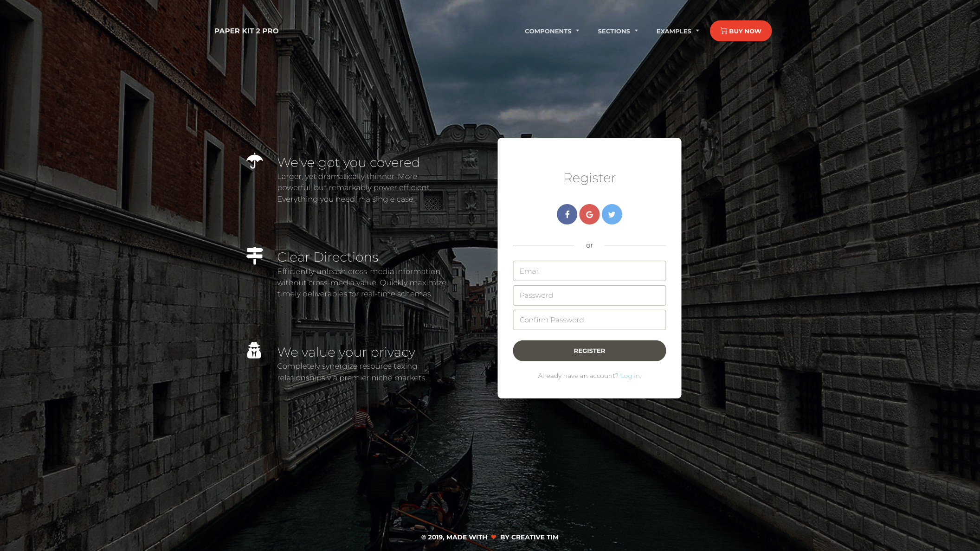Image resolution: width=980 pixels, height=551 pixels.
Task: Expand the SECTIONS dropdown menu
Action: (617, 31)
